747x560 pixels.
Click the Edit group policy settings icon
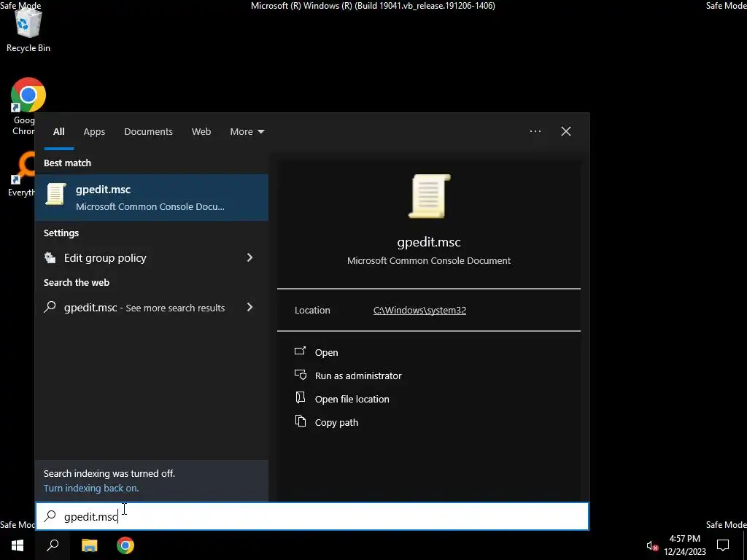pyautogui.click(x=50, y=257)
